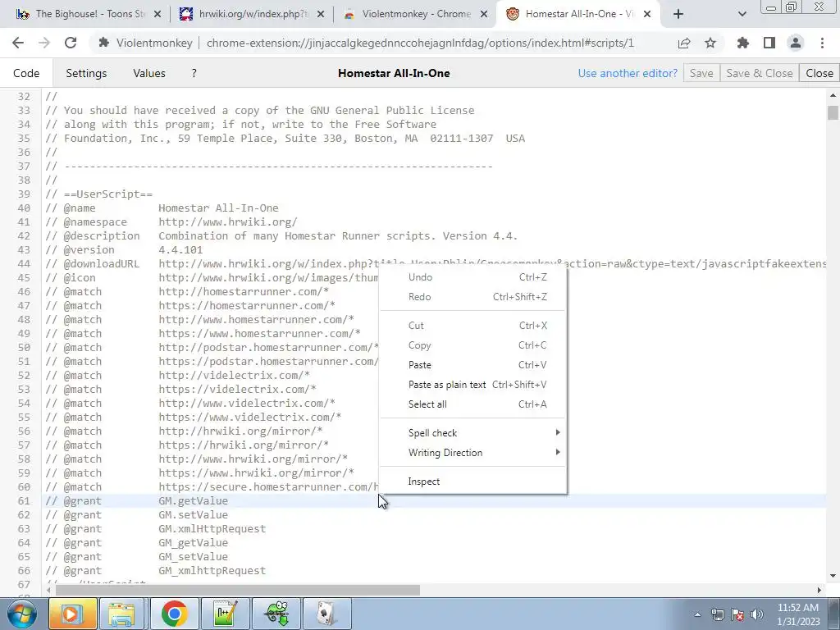Open Chrome's three-dot menu
The image size is (840, 630).
[x=822, y=43]
